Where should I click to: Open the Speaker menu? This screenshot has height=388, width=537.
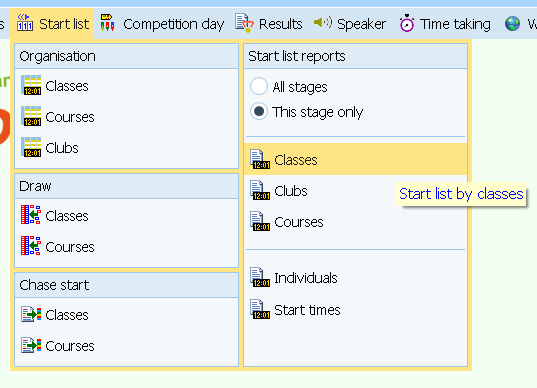pyautogui.click(x=350, y=24)
